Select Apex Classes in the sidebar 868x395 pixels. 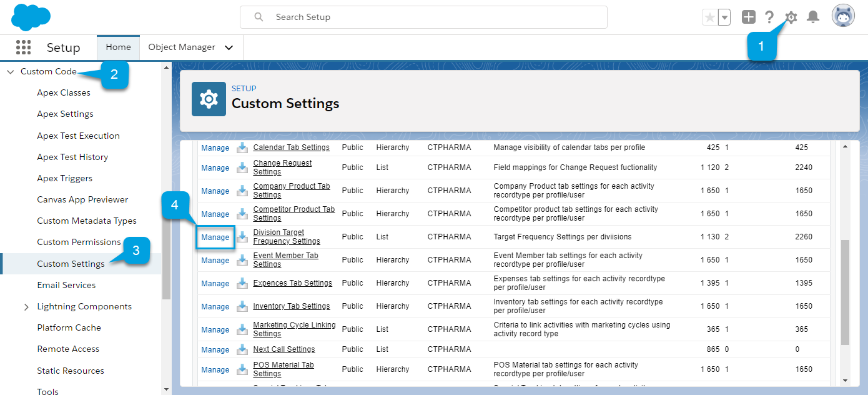coord(64,93)
